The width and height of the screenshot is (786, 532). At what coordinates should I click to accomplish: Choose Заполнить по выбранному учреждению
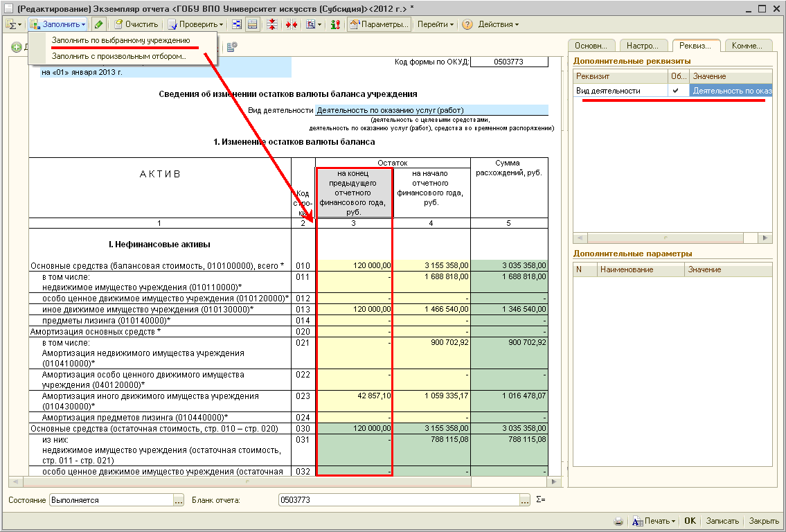(120, 41)
